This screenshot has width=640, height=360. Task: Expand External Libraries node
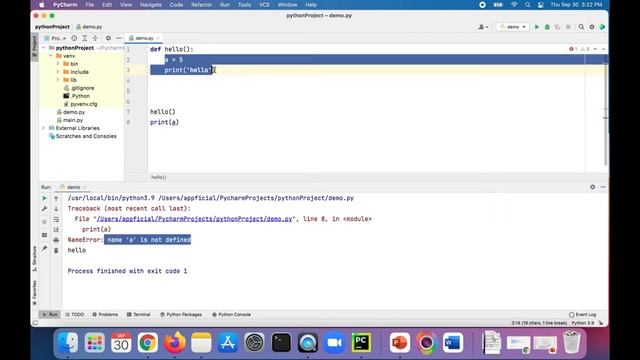(x=44, y=128)
